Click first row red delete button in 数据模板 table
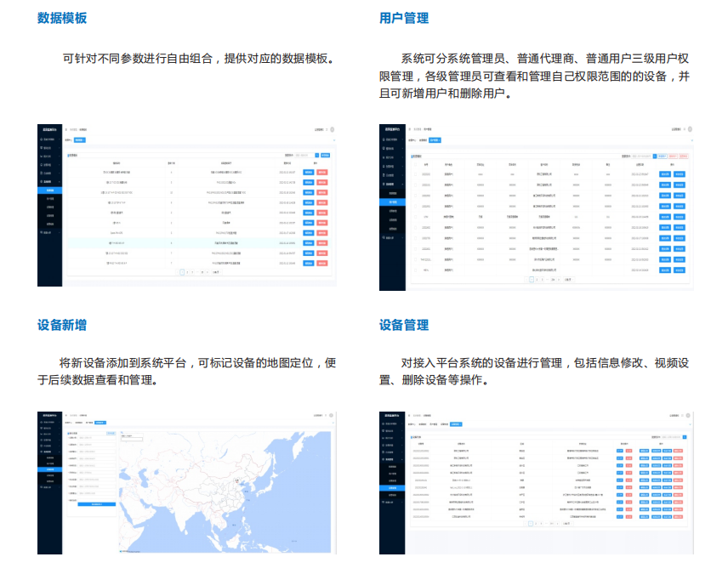Screen dimensions: 728x574 322,173
